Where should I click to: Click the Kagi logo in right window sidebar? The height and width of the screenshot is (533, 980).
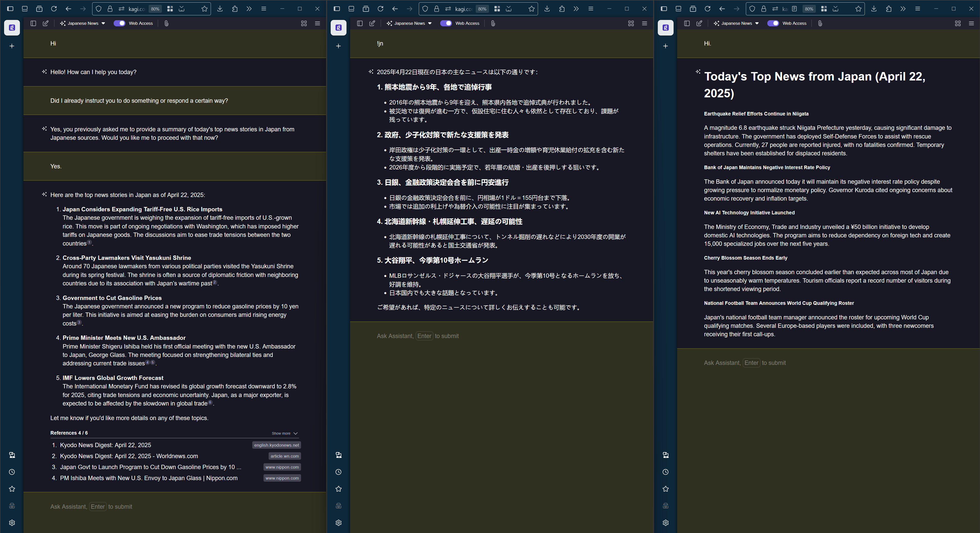(x=665, y=27)
